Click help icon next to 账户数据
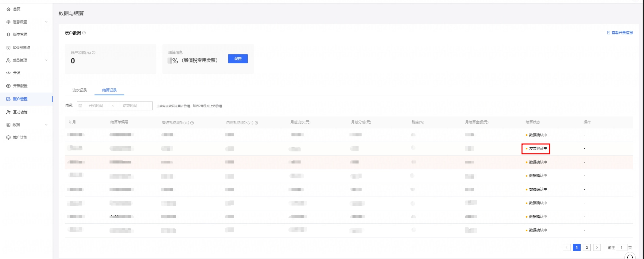Viewport: 644px width, 259px height. pyautogui.click(x=84, y=33)
